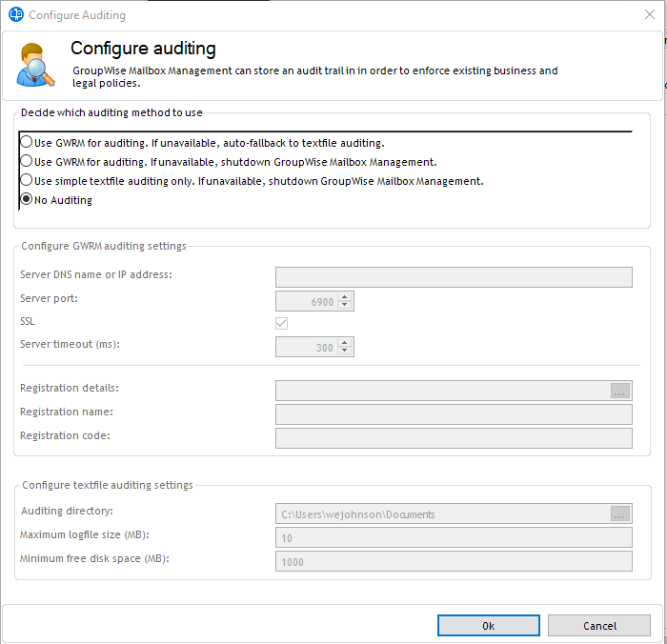This screenshot has height=644, width=667.
Task: Click the Registration code input field
Action: tap(454, 438)
